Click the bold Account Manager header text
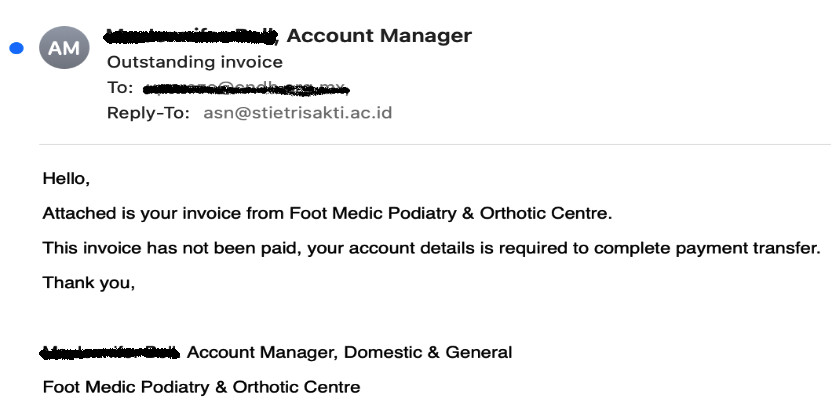This screenshot has height=412, width=831. (x=379, y=36)
